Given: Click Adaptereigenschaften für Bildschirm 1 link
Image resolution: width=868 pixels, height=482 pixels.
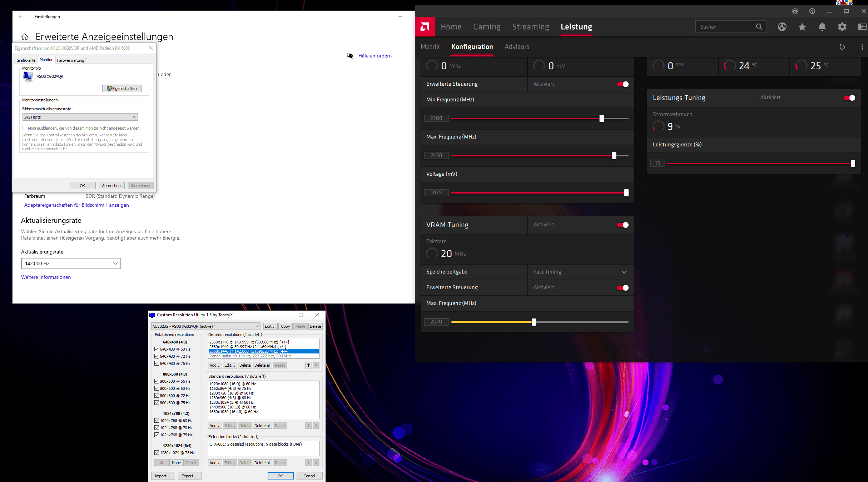Looking at the screenshot, I should coord(76,205).
